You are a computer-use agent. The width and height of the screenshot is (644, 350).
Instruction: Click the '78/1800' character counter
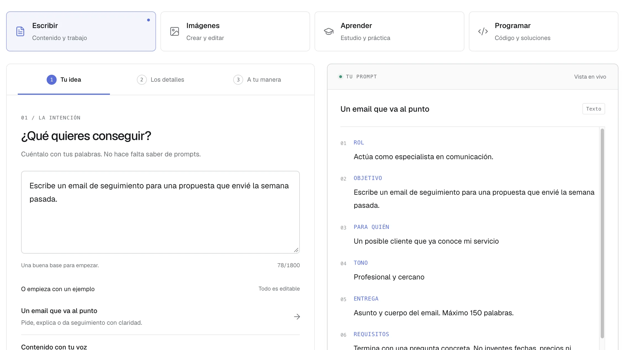[x=288, y=265]
